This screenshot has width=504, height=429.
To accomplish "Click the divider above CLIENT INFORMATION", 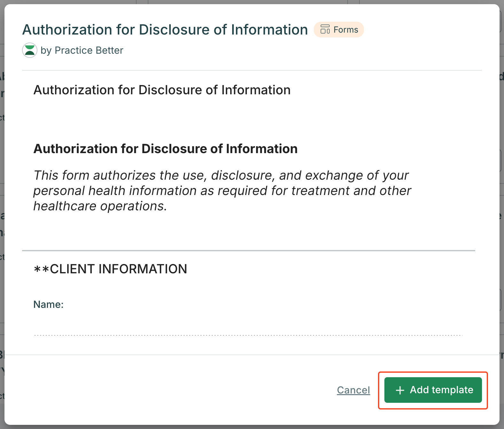I will tap(248, 251).
